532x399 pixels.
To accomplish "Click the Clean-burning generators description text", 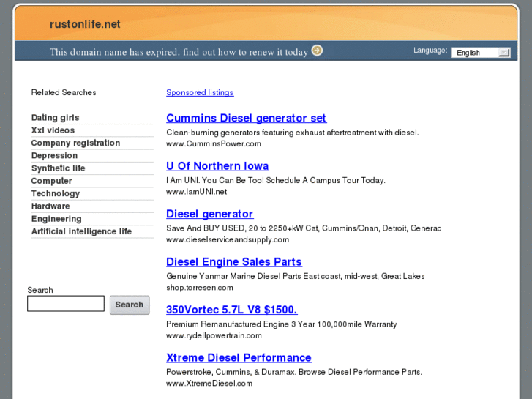I will click(293, 133).
